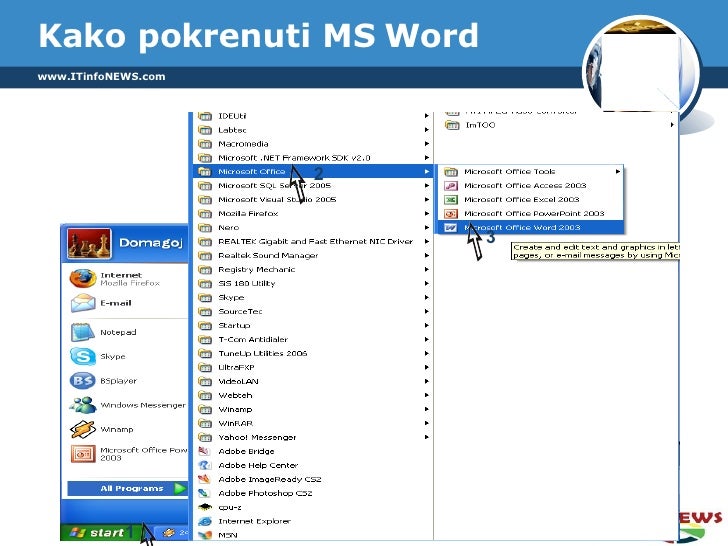Expand the IDEUtil submenu arrow
This screenshot has height=546, width=728.
[x=426, y=116]
